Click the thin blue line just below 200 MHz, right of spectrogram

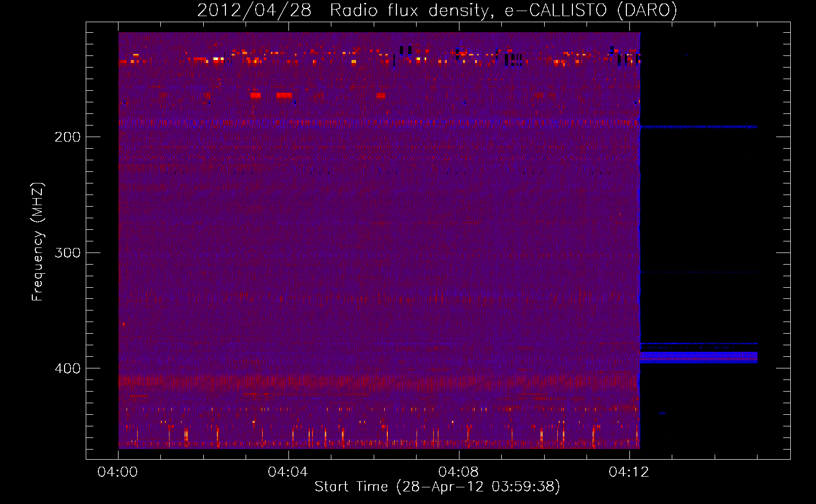(x=698, y=127)
